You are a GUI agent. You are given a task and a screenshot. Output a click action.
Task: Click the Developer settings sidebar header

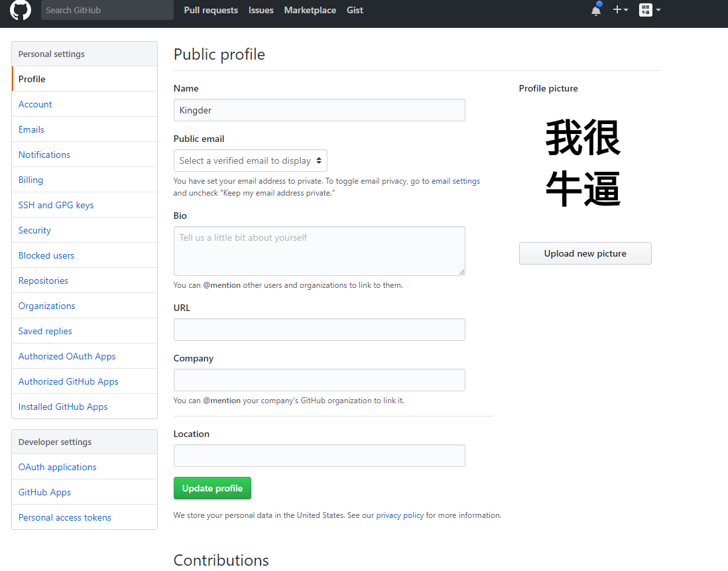pos(84,442)
